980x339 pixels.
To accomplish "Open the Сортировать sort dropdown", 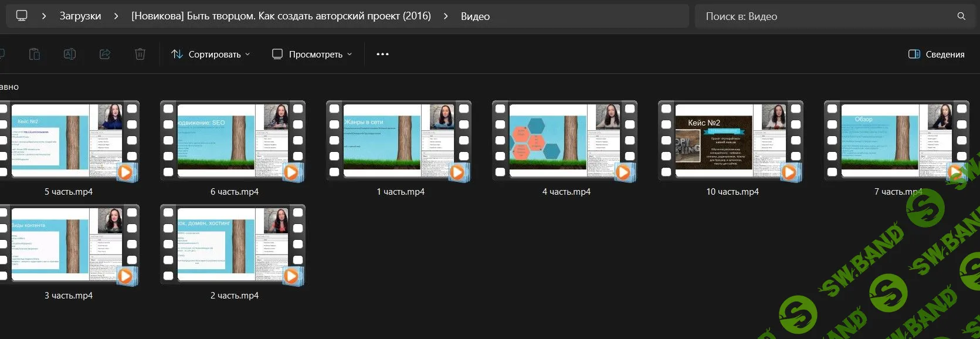I will tap(211, 54).
